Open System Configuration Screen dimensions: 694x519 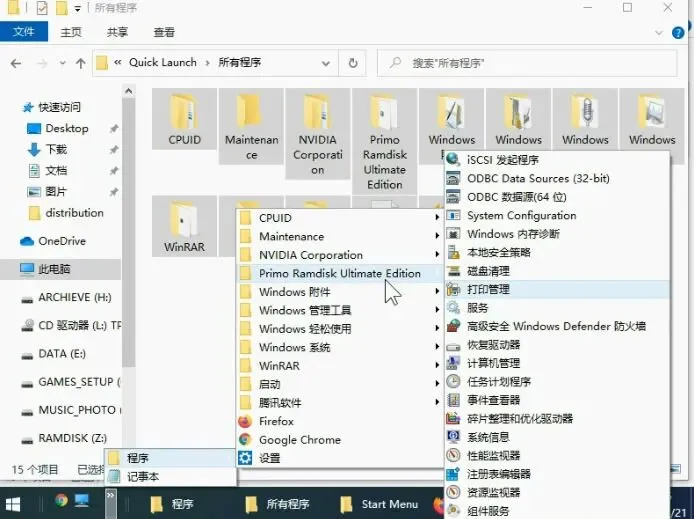click(x=557, y=215)
